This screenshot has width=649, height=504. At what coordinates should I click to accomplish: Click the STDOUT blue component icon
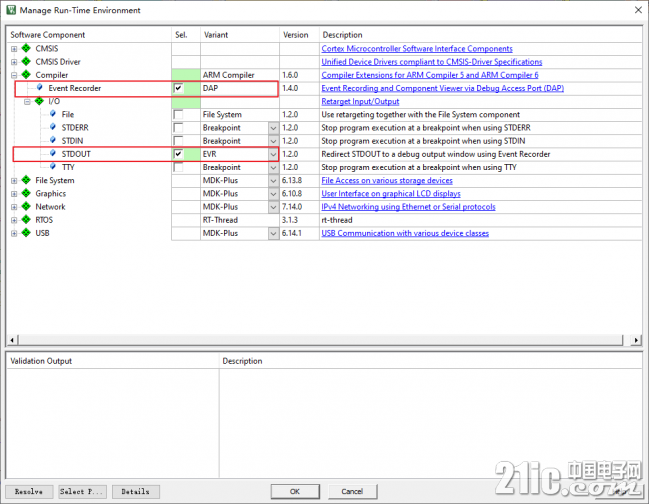pos(53,154)
